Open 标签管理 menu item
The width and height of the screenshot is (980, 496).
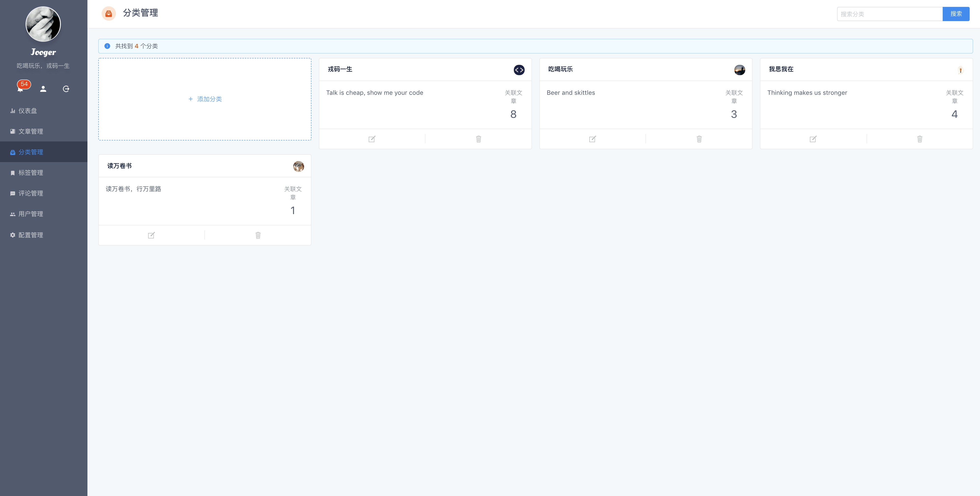(30, 173)
